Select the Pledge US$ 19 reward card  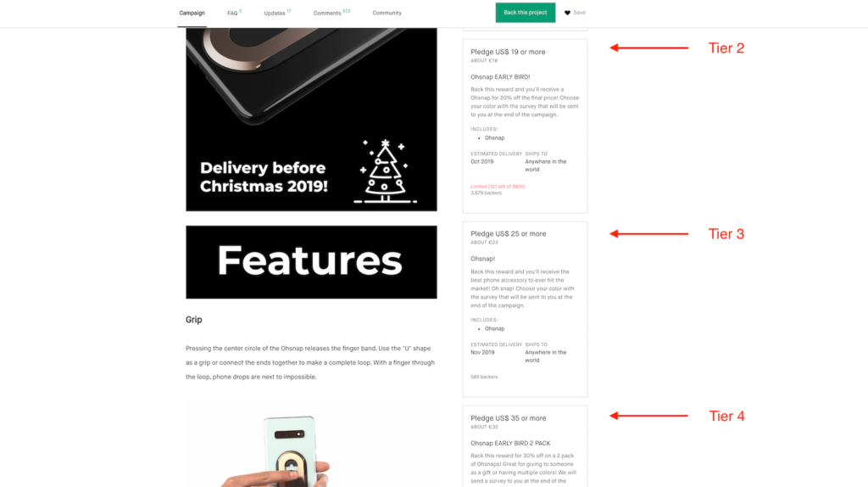[x=525, y=126]
